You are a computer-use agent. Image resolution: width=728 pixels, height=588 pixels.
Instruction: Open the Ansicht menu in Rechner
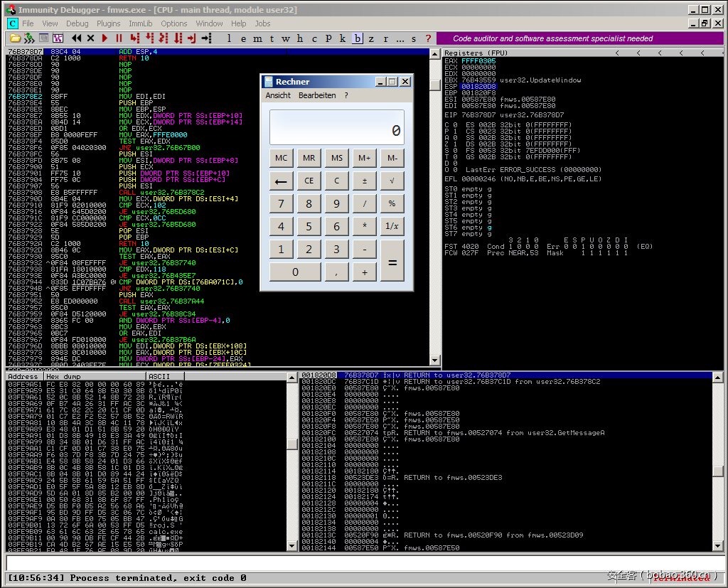click(278, 95)
